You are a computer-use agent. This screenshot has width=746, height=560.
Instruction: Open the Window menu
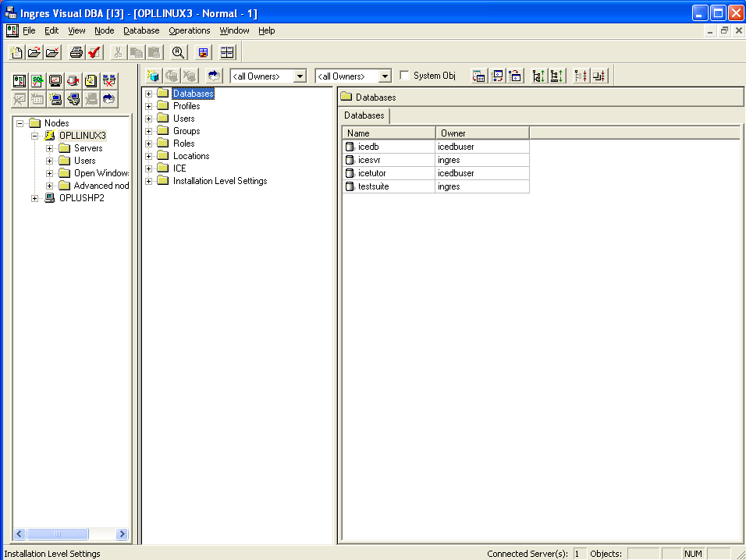pos(234,30)
